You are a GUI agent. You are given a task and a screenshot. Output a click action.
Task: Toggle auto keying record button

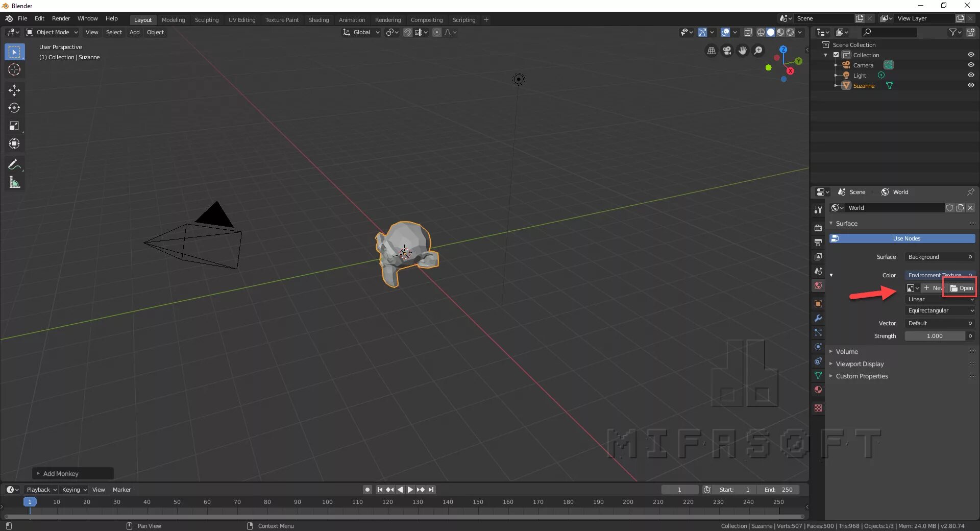coord(367,490)
